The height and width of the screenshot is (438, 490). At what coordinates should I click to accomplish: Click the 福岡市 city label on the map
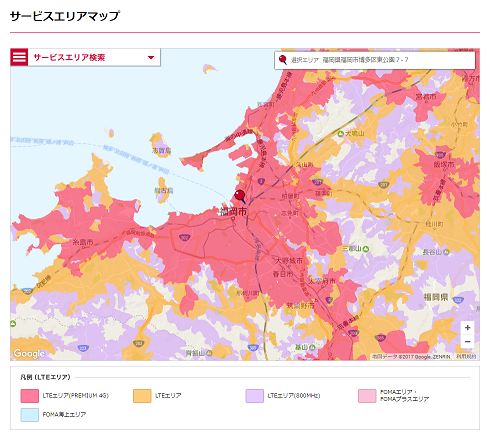[x=234, y=211]
